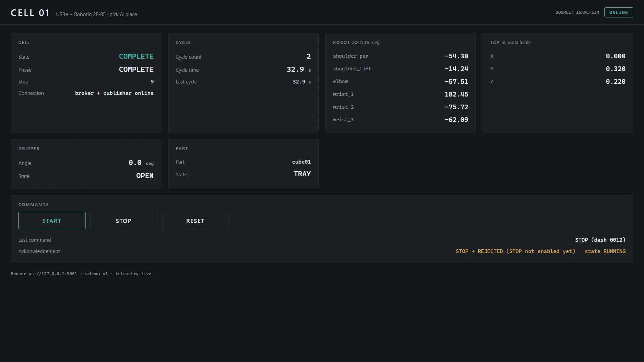Click the START command button
The height and width of the screenshot is (362, 644).
point(52,221)
